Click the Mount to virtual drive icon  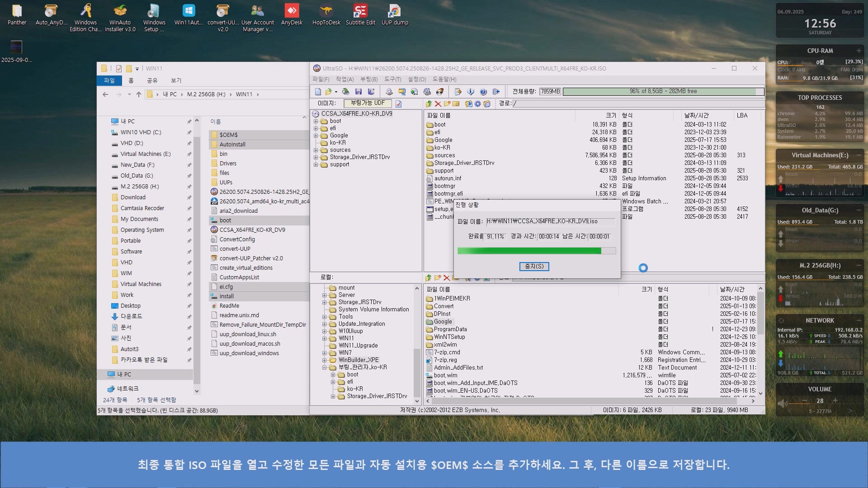[x=427, y=92]
